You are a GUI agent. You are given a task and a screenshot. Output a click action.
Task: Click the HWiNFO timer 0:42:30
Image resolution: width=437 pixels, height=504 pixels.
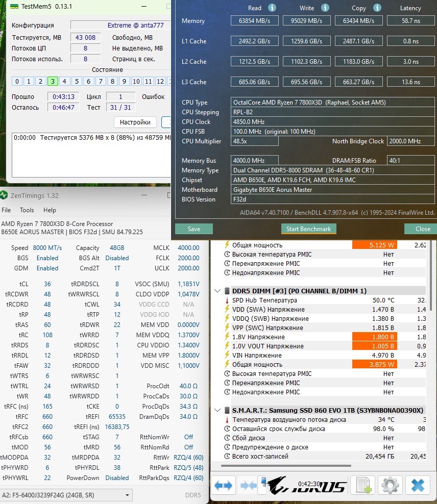point(309,484)
